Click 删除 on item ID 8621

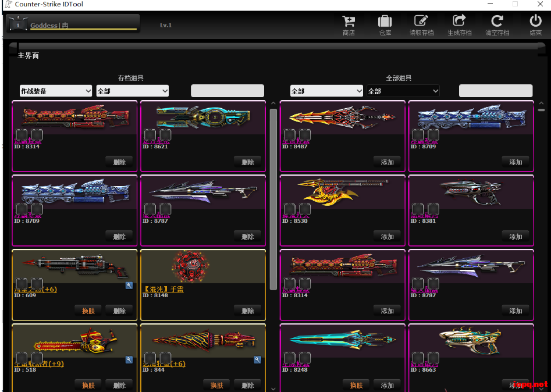point(247,162)
